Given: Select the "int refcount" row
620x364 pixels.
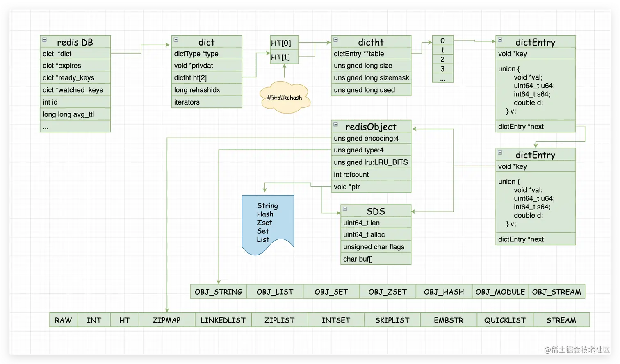Looking at the screenshot, I should click(x=371, y=175).
